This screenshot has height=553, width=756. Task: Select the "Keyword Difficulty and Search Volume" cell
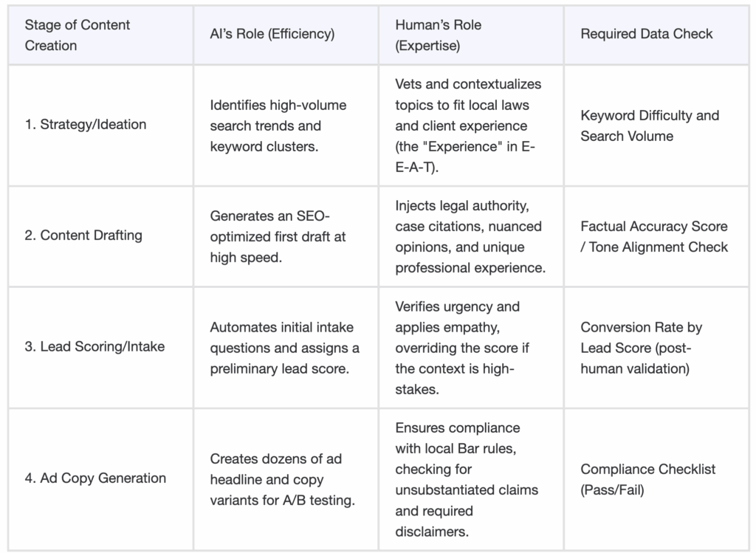[650, 126]
